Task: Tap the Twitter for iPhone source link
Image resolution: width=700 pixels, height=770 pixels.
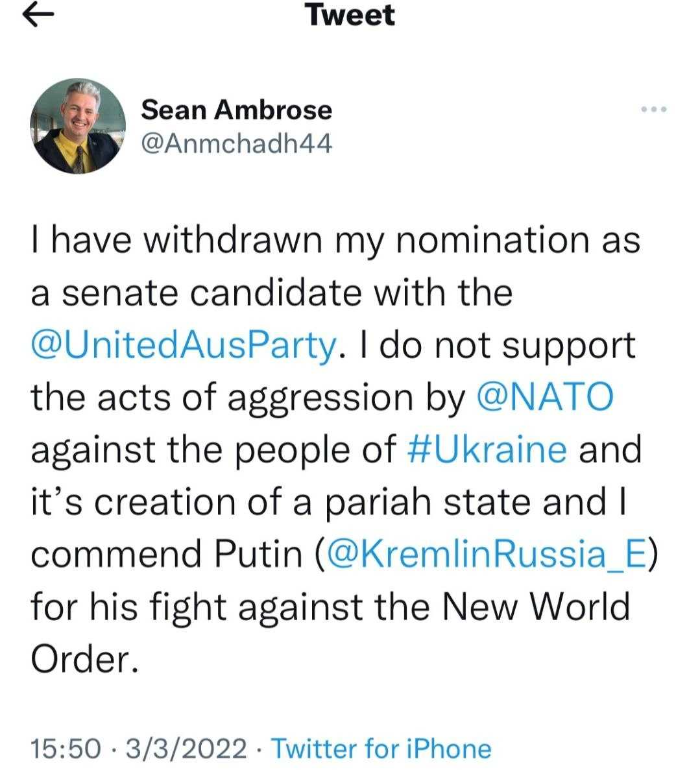Action: point(381,749)
